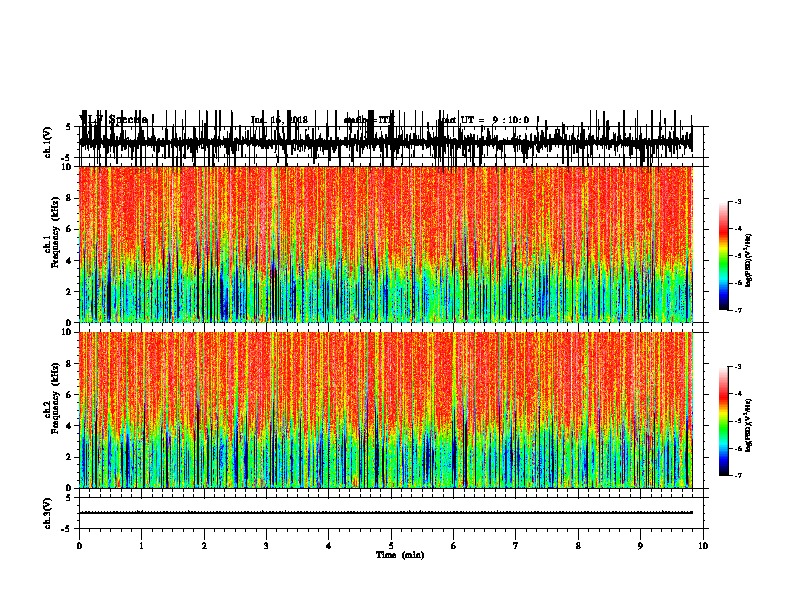Click the time axis end label 10
The width and height of the screenshot is (792, 612).
(x=703, y=546)
